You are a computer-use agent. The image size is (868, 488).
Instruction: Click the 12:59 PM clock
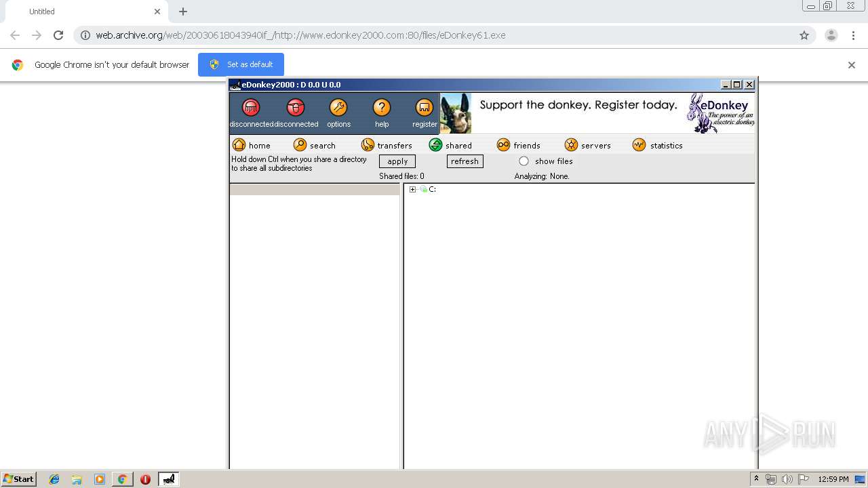(833, 479)
